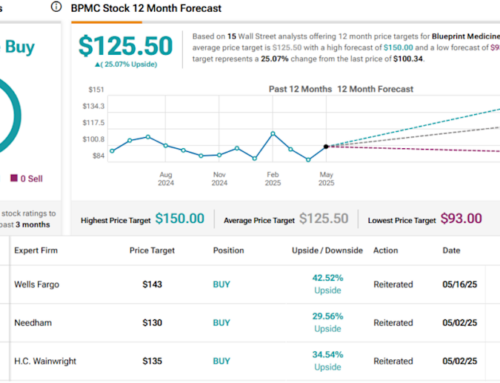Click the purple 0 Sell legend square
The width and height of the screenshot is (500, 383).
click(14, 178)
